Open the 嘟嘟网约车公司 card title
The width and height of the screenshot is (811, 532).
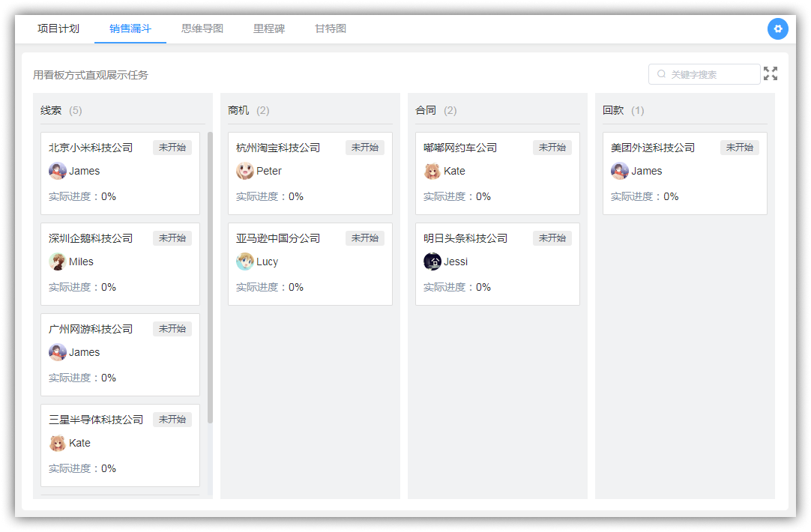pos(459,148)
